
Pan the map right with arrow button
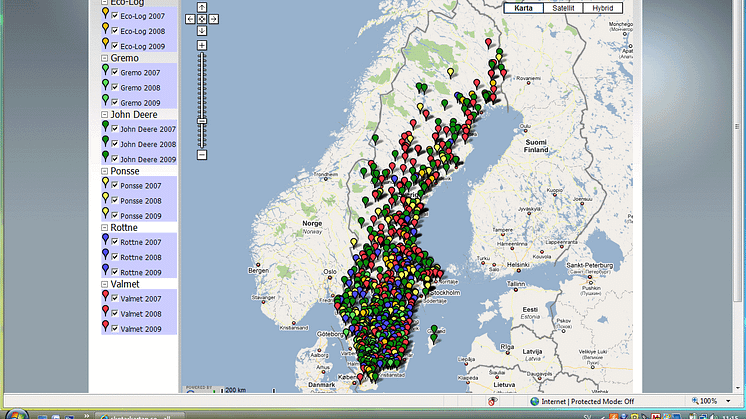215,18
